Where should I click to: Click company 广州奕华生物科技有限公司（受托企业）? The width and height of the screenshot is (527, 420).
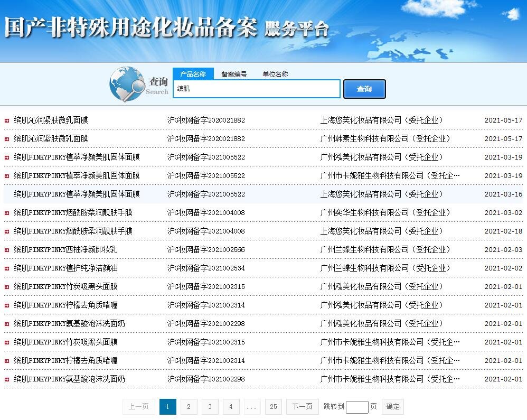[x=385, y=212]
